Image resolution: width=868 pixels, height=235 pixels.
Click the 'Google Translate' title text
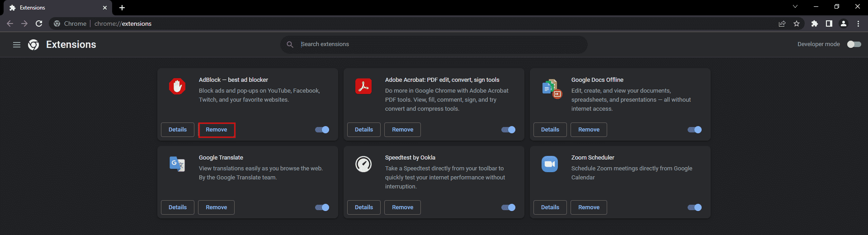[x=221, y=158]
